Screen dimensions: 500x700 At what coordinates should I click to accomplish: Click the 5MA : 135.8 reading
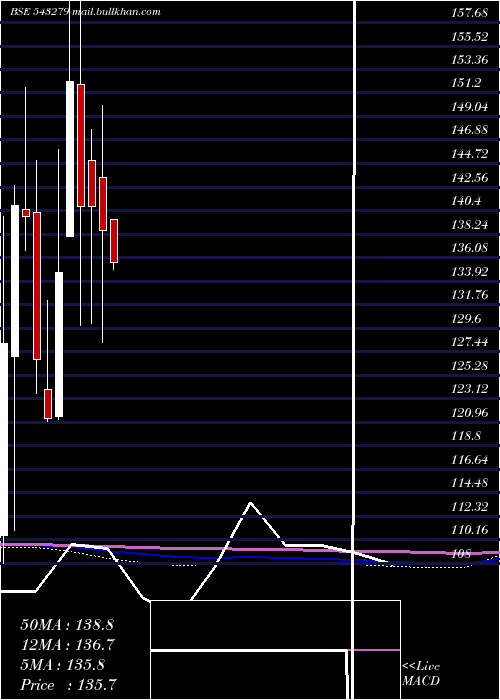coord(63,665)
